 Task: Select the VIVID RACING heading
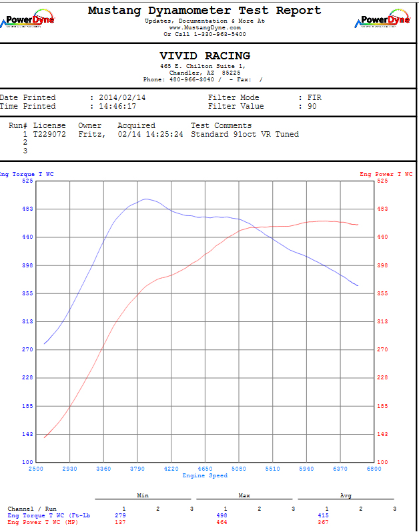coord(205,56)
